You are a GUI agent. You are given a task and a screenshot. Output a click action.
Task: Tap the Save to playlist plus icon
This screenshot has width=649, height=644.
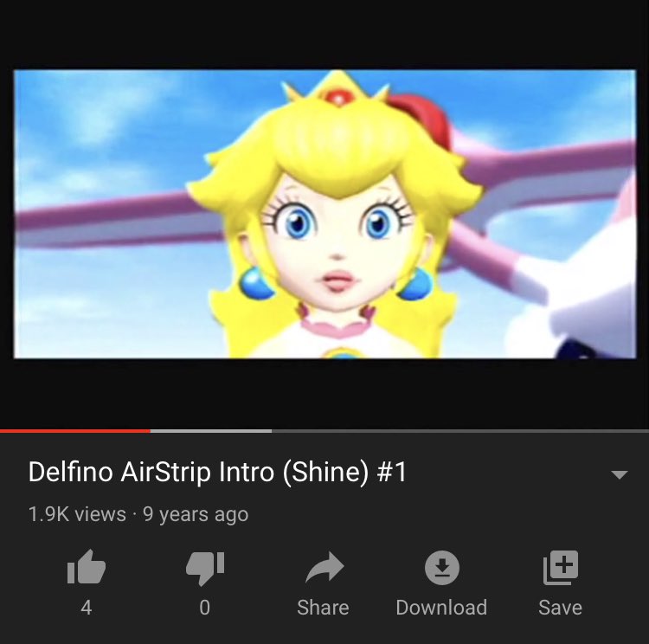click(x=561, y=567)
